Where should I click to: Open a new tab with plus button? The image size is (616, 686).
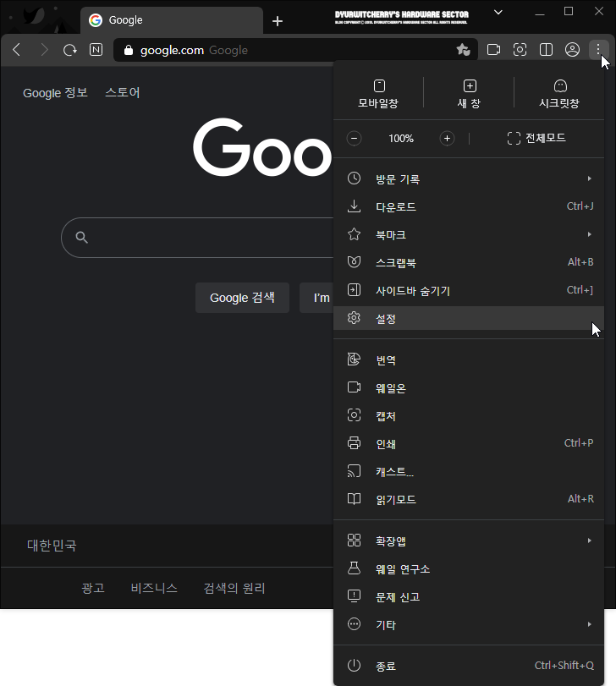(x=278, y=20)
